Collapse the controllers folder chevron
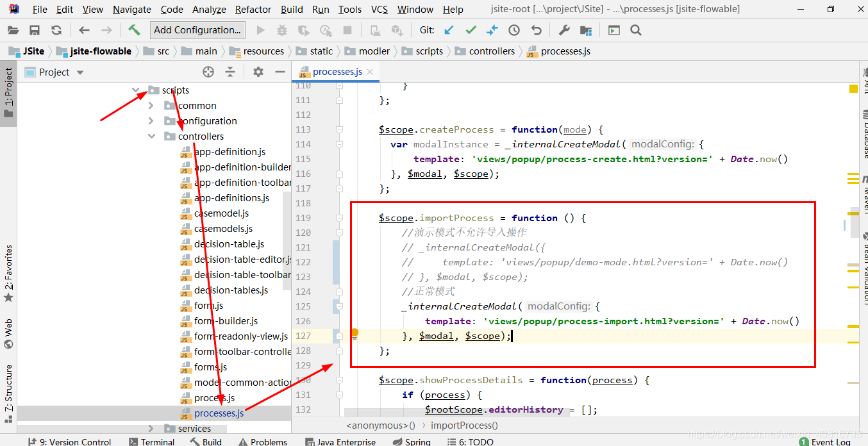Screen dimensions: 868x446 point(151,136)
